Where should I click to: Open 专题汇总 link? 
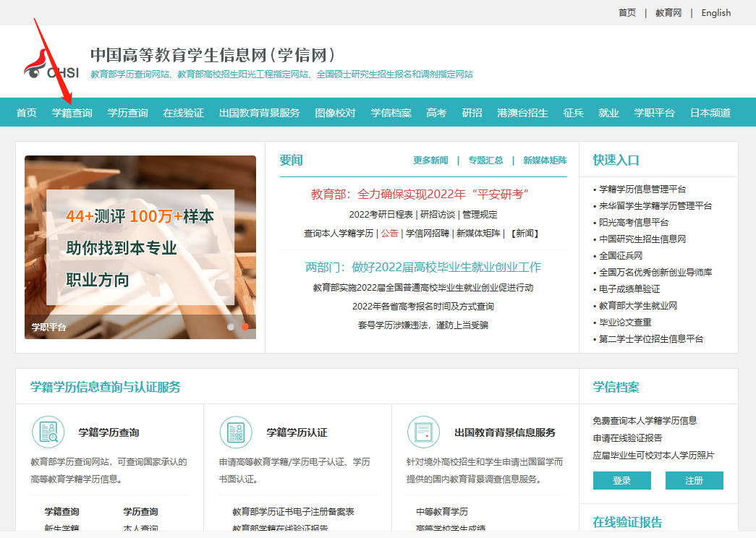(485, 161)
